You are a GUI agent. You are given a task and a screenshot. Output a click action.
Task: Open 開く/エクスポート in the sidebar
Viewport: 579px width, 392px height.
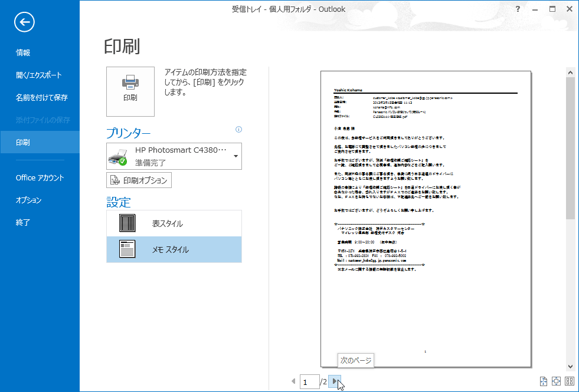(40, 75)
